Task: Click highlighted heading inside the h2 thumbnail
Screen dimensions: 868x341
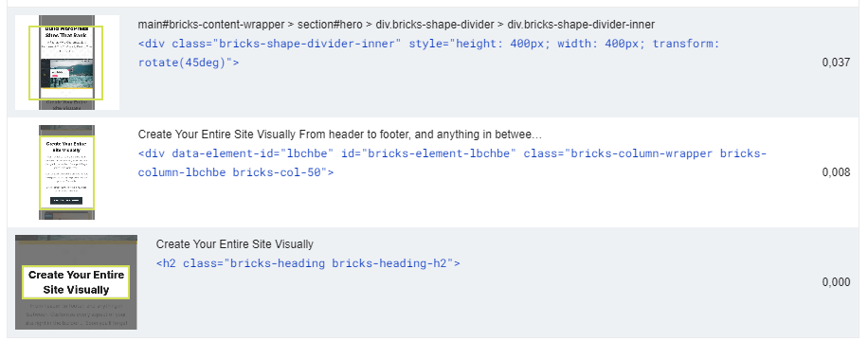Action: pyautogui.click(x=76, y=282)
